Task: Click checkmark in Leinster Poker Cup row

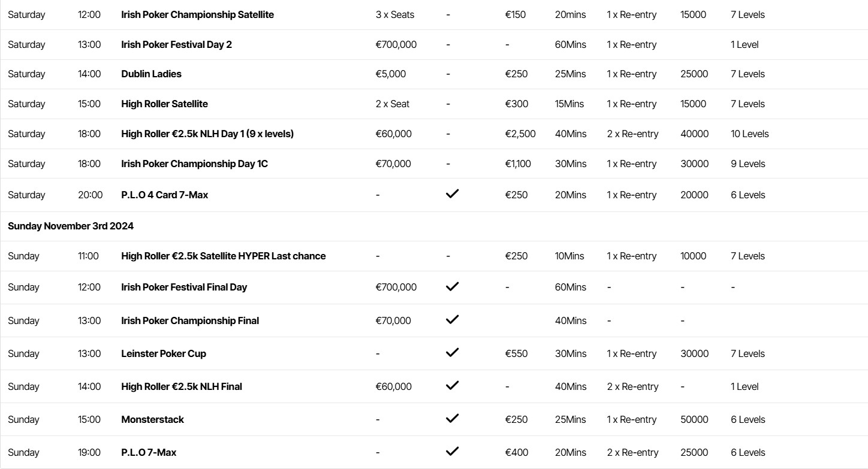Action: (x=453, y=352)
